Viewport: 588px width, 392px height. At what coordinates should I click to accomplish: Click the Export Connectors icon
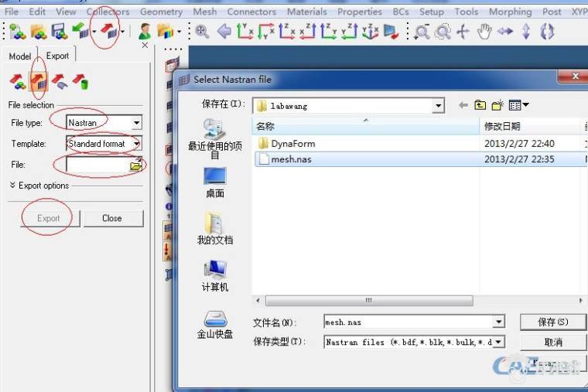click(79, 81)
